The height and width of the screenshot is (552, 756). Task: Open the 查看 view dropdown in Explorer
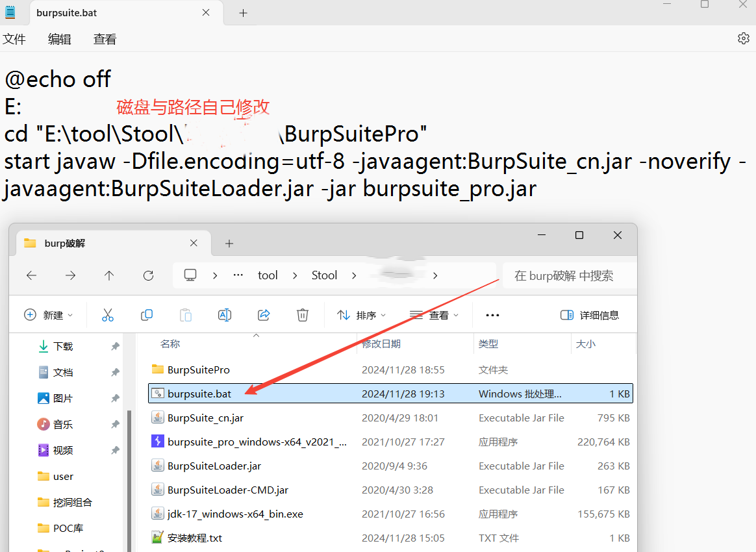[x=435, y=315]
